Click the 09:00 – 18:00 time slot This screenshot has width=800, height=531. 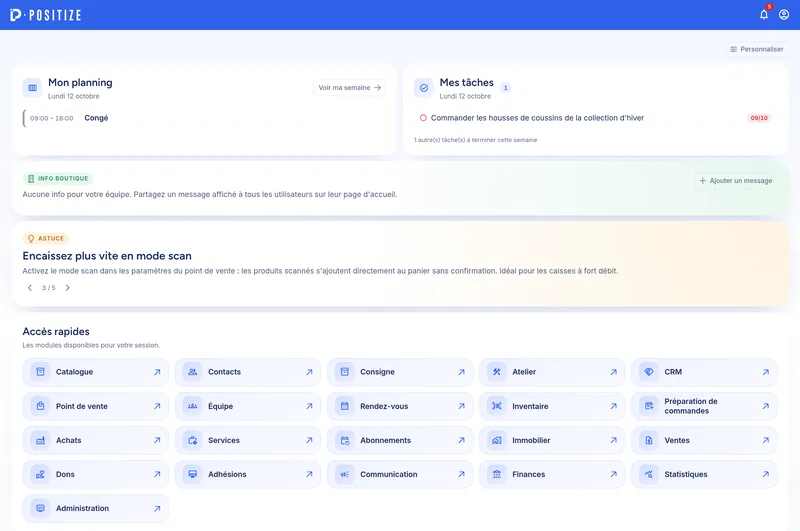52,118
